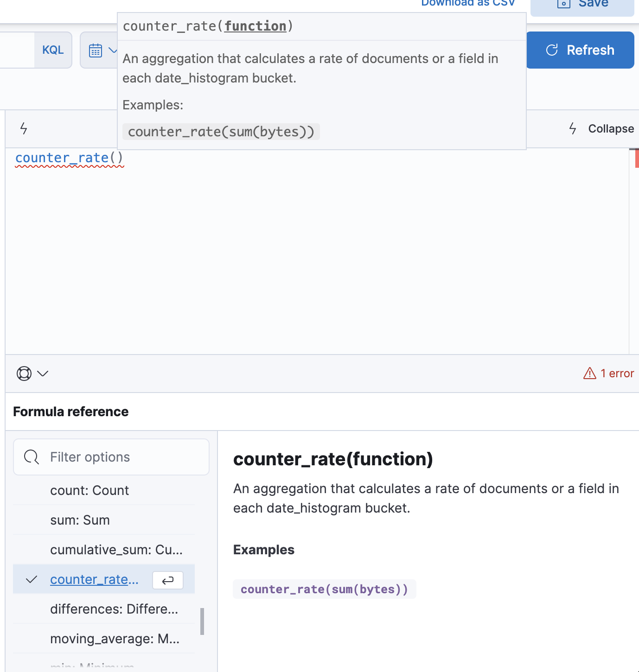The height and width of the screenshot is (672, 639).
Task: Click the Save button
Action: pos(582,5)
